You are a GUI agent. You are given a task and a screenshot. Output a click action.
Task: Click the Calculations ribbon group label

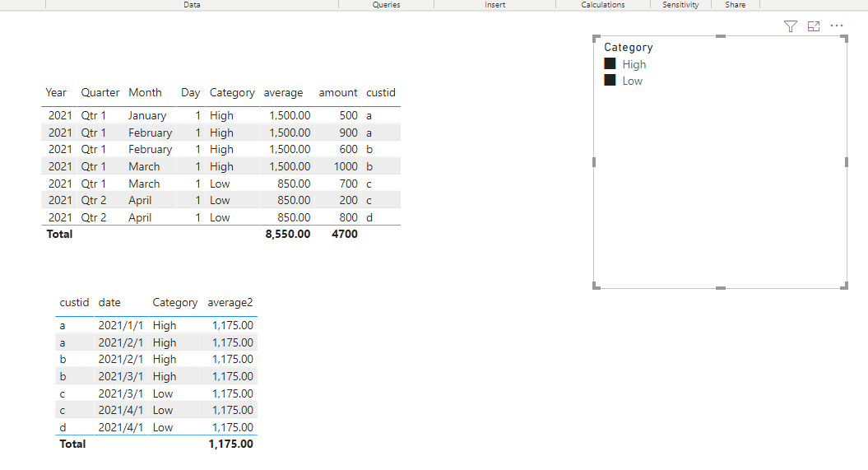click(603, 4)
